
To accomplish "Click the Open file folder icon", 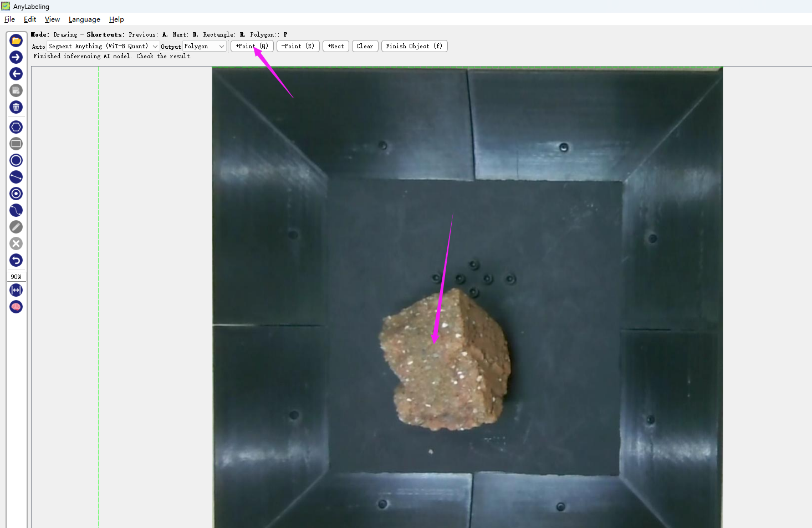I will tap(16, 40).
